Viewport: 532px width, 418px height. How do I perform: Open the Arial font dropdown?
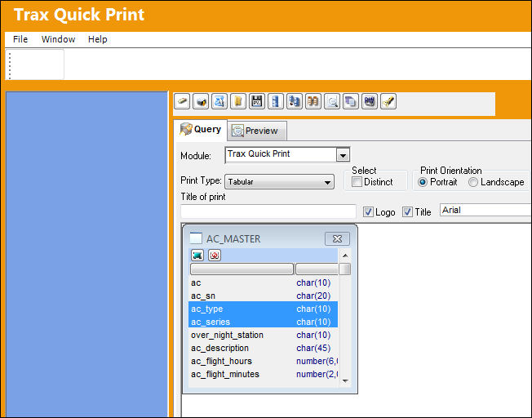click(x=485, y=210)
